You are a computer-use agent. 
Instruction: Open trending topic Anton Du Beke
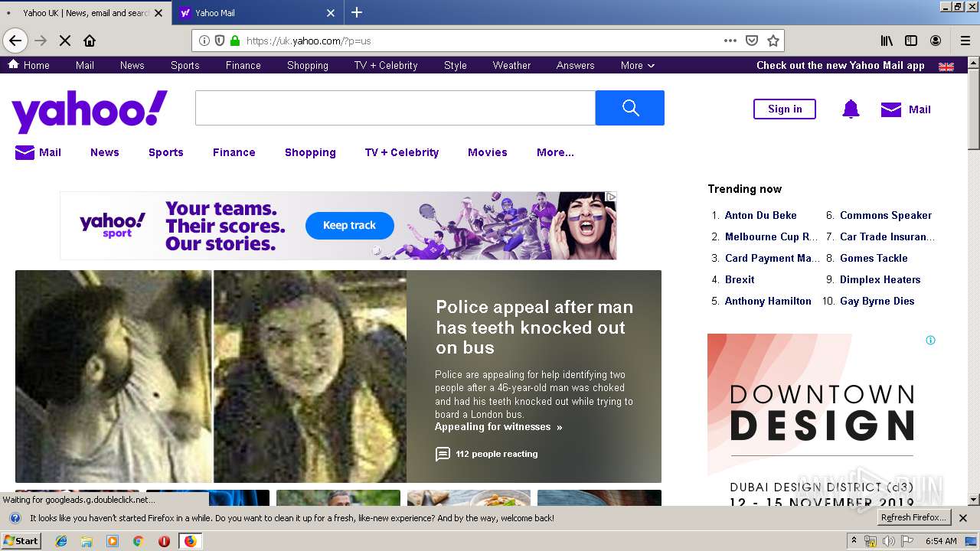(760, 215)
